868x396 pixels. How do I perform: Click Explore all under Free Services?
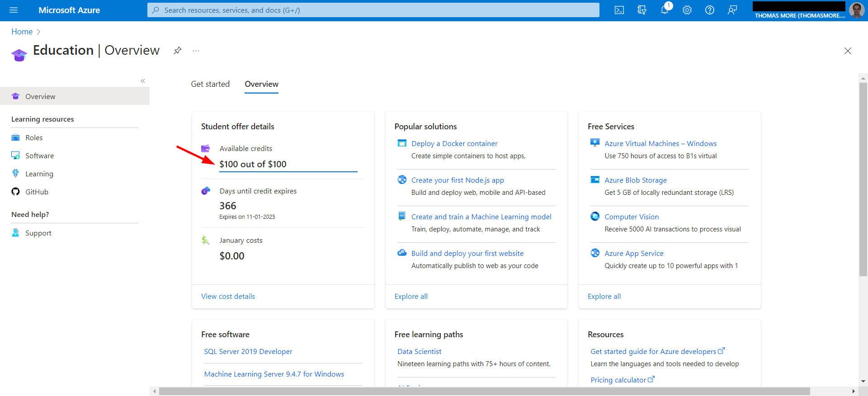tap(604, 296)
